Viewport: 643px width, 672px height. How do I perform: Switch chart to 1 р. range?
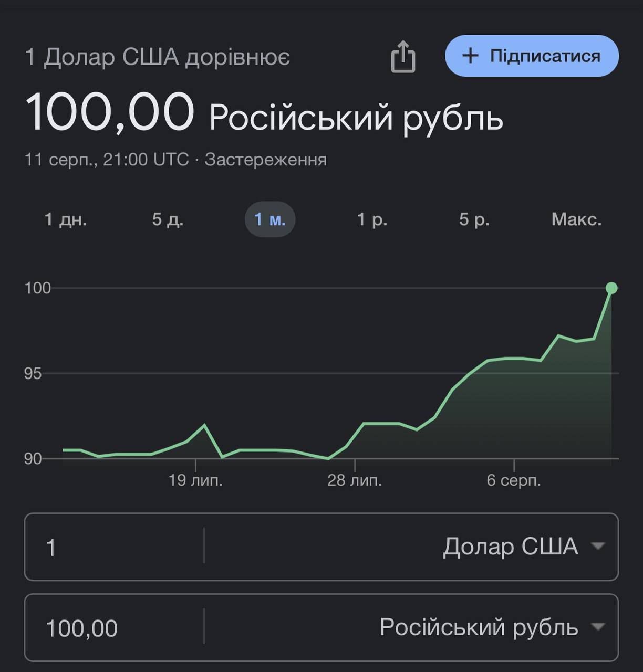[372, 219]
